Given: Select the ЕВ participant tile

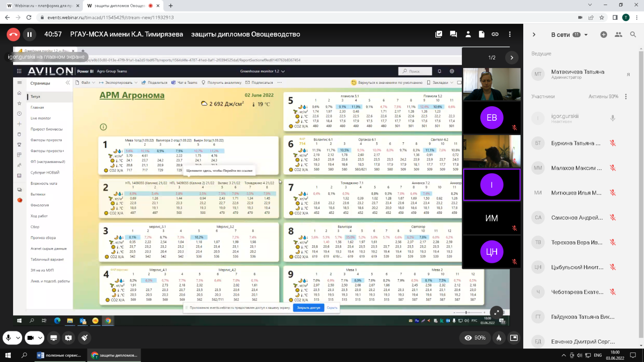Looking at the screenshot, I should (492, 118).
